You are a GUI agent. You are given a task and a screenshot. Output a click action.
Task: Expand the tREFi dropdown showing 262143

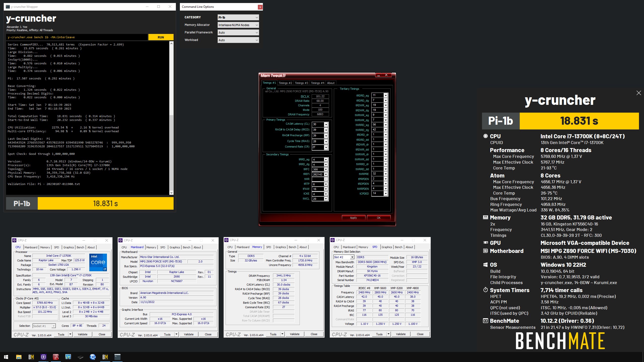(x=326, y=174)
